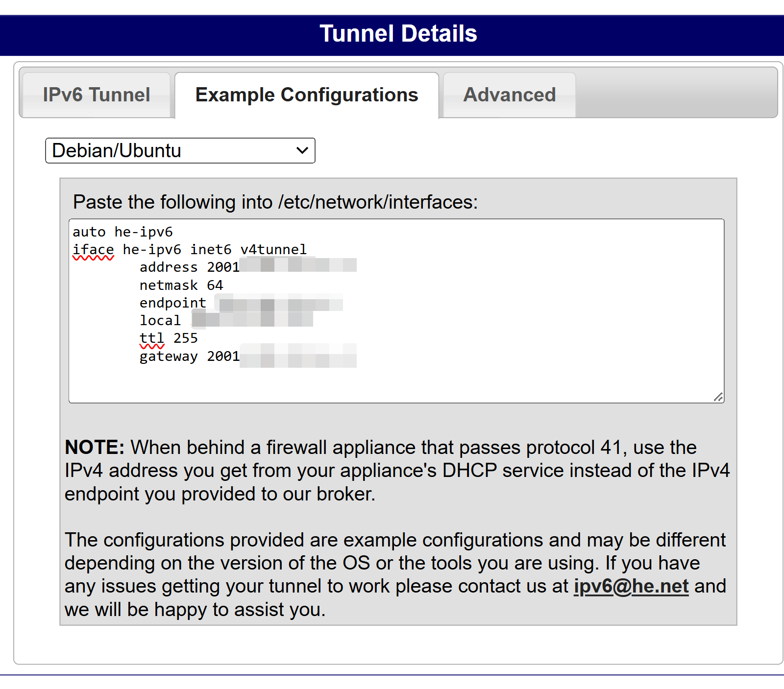Open the Debian/Ubuntu OS dropdown
Image resolution: width=784 pixels, height=689 pixels.
coord(180,150)
